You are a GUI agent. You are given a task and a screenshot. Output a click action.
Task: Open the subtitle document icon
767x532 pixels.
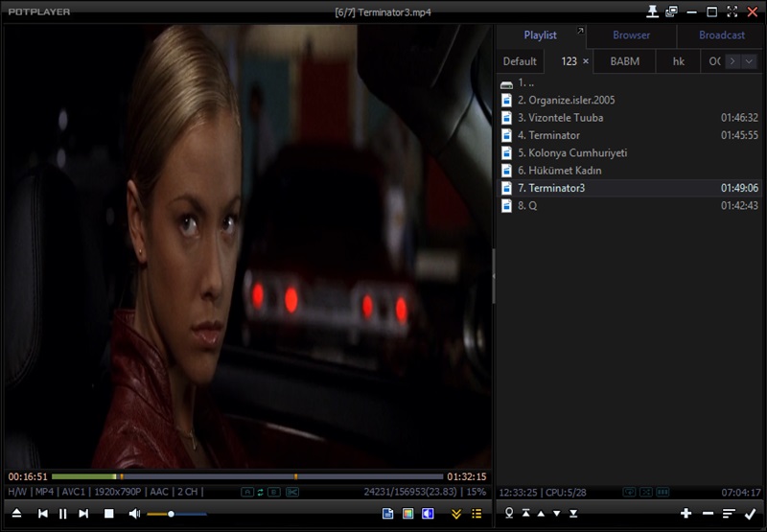tap(387, 514)
